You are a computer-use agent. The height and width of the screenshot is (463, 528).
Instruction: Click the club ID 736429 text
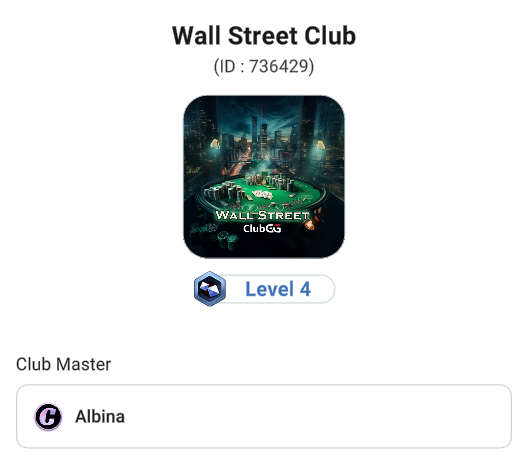pyautogui.click(x=264, y=66)
